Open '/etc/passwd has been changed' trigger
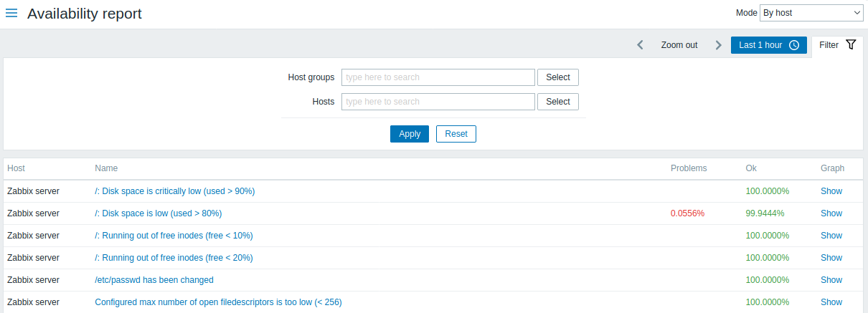The height and width of the screenshot is (313, 868). click(x=154, y=280)
